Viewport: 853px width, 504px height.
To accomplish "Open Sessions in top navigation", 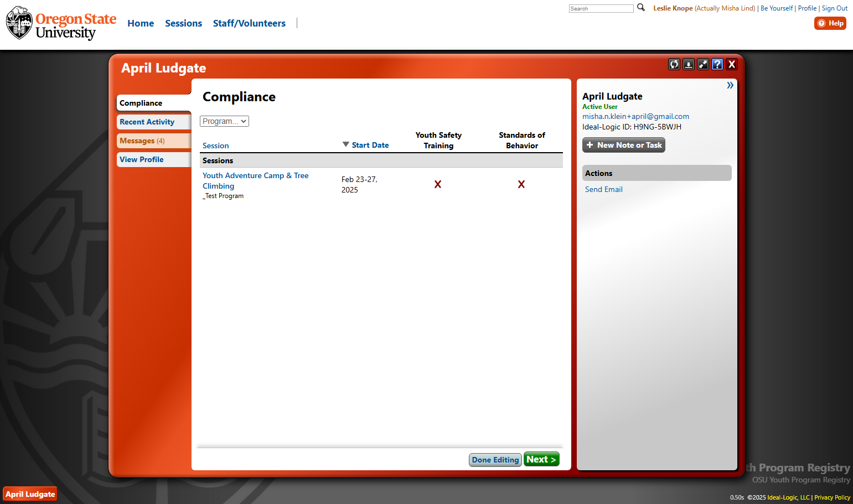I will 184,23.
